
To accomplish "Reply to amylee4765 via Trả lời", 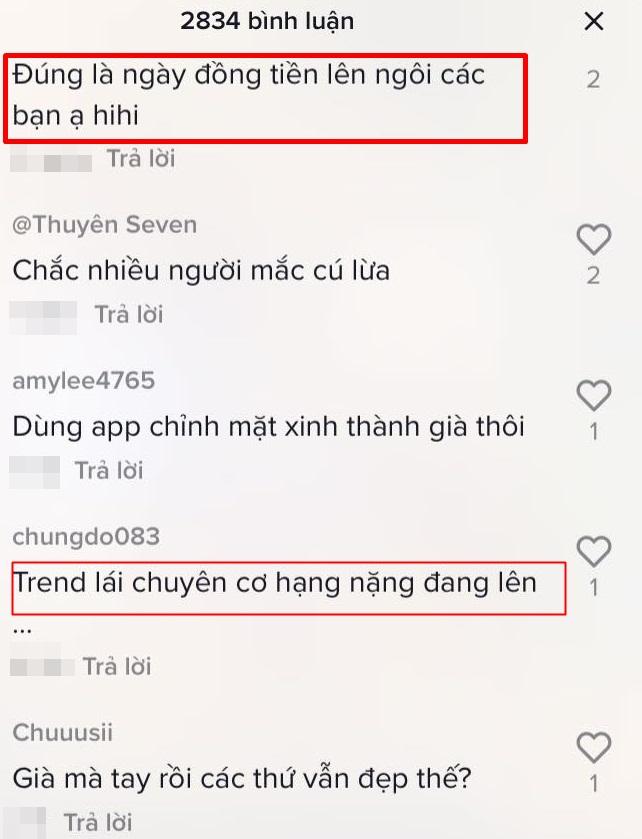I will point(109,470).
